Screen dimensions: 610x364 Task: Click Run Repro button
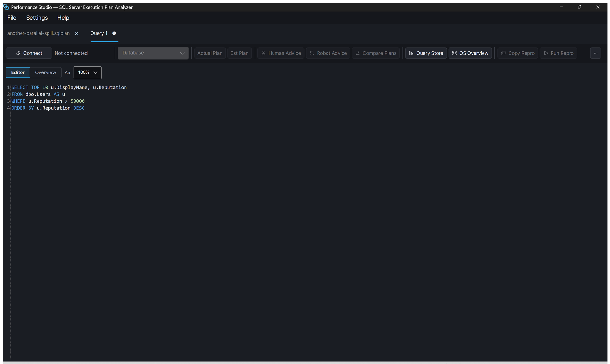[x=558, y=53]
